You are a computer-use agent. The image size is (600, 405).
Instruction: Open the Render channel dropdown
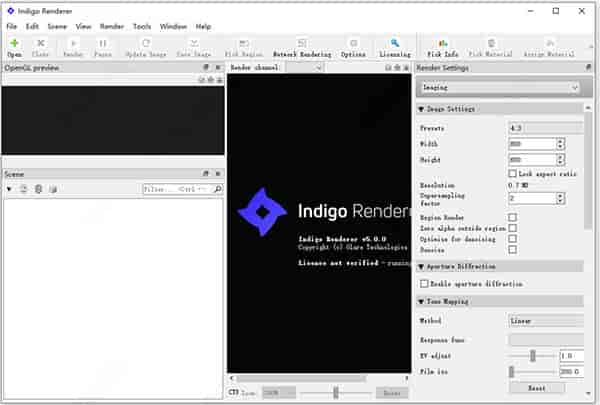(304, 68)
